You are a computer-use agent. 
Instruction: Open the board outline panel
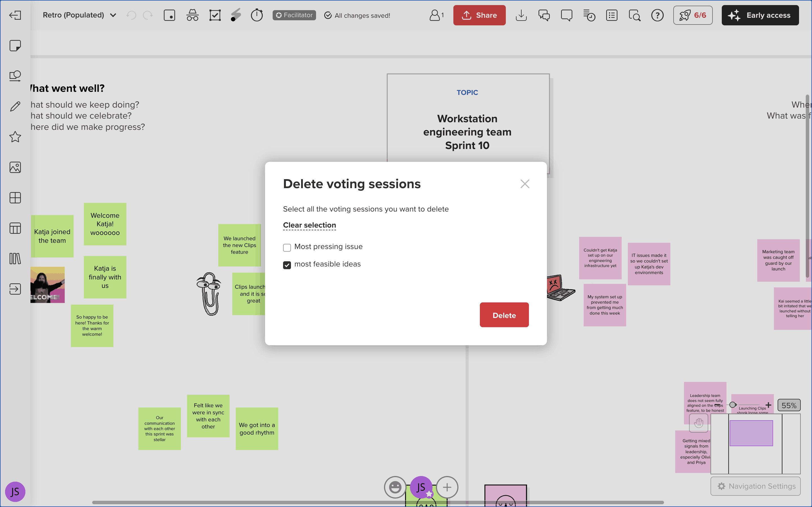click(611, 15)
